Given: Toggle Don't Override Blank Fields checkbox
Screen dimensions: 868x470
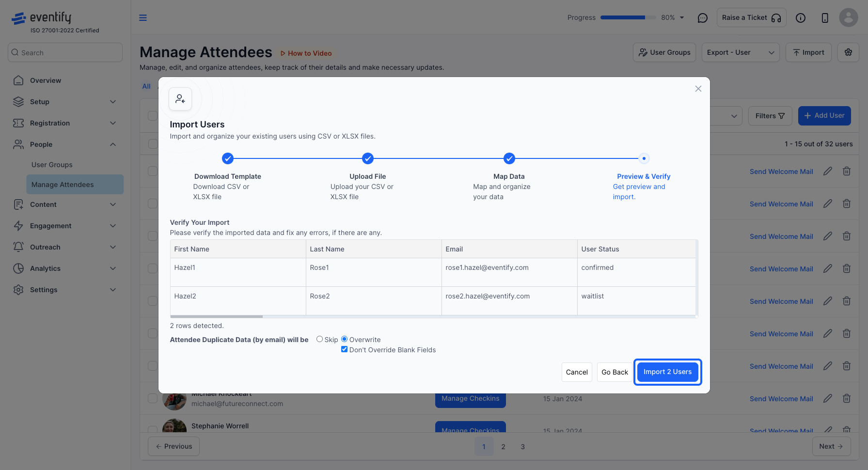Looking at the screenshot, I should pyautogui.click(x=344, y=349).
